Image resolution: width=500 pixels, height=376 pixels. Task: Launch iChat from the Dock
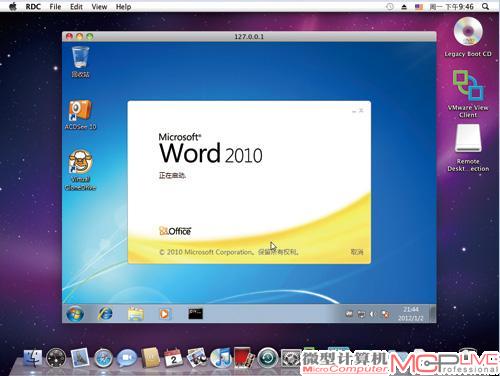(127, 358)
